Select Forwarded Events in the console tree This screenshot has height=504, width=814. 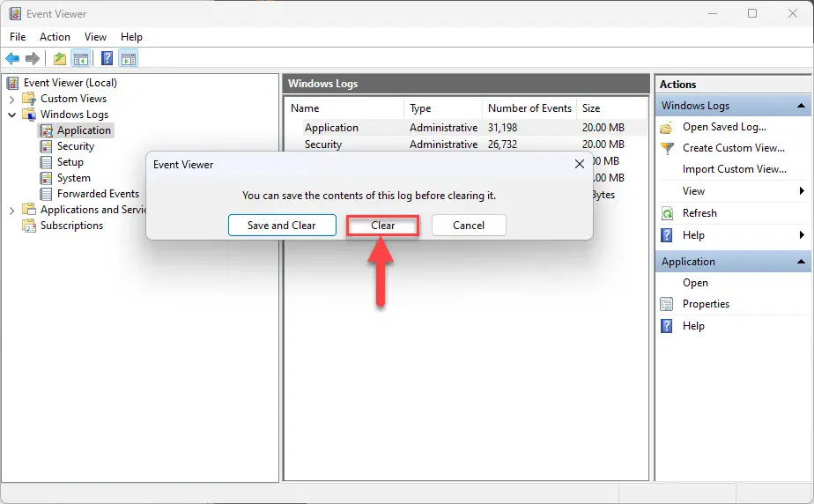98,194
